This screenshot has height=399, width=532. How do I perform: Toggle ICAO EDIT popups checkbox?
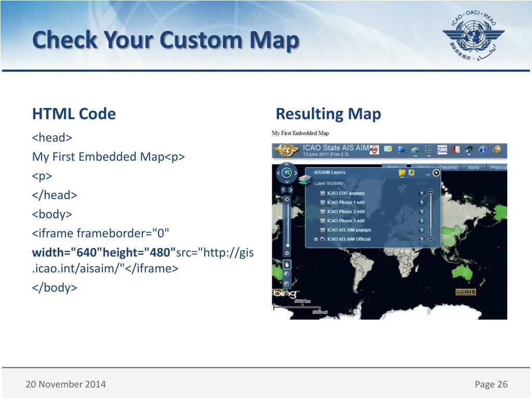323,193
